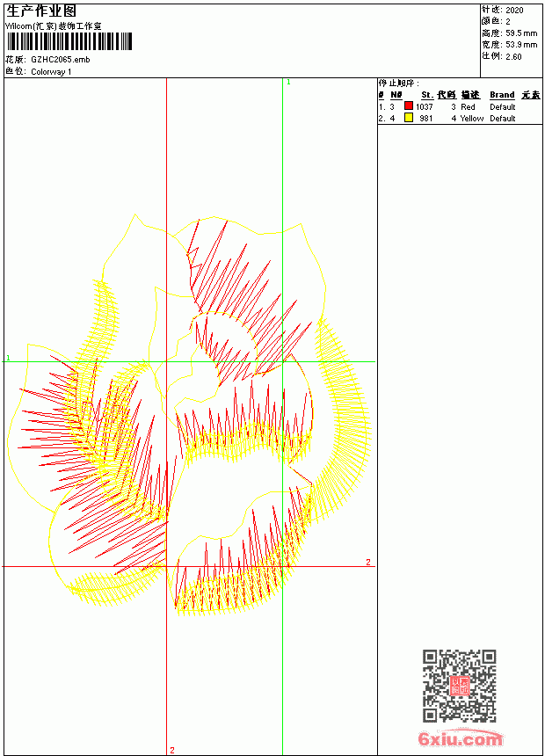Select the yellow thread color swatch
545x756 pixels.
tap(409, 117)
